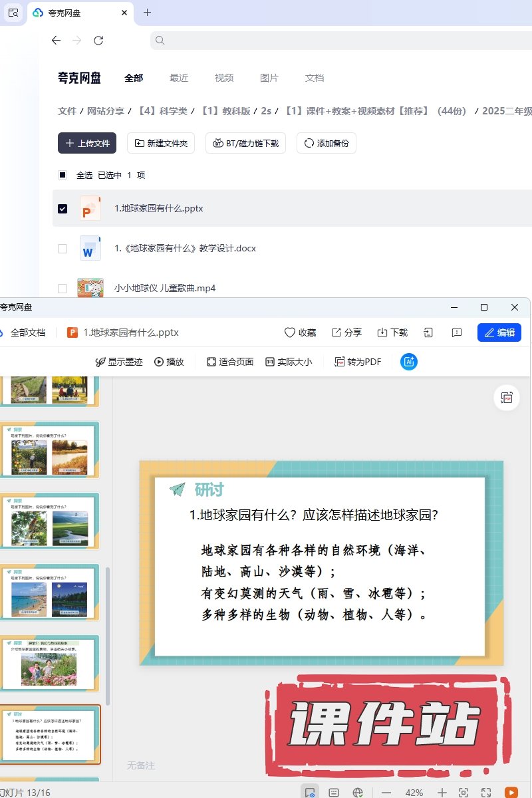Start slideshow with orange play icon
Screen dimensions: 532x798
pyautogui.click(x=511, y=793)
